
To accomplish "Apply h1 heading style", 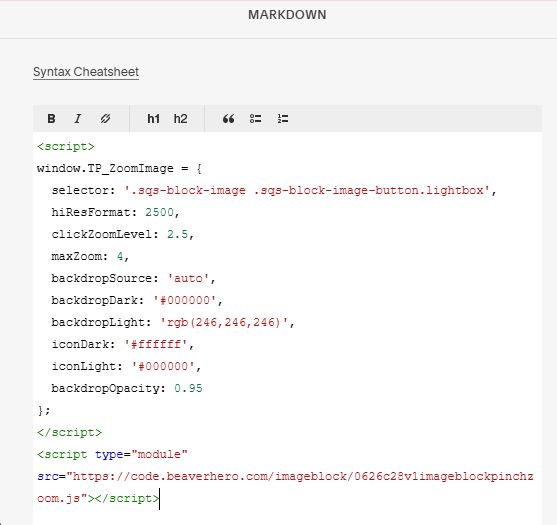I will click(153, 119).
